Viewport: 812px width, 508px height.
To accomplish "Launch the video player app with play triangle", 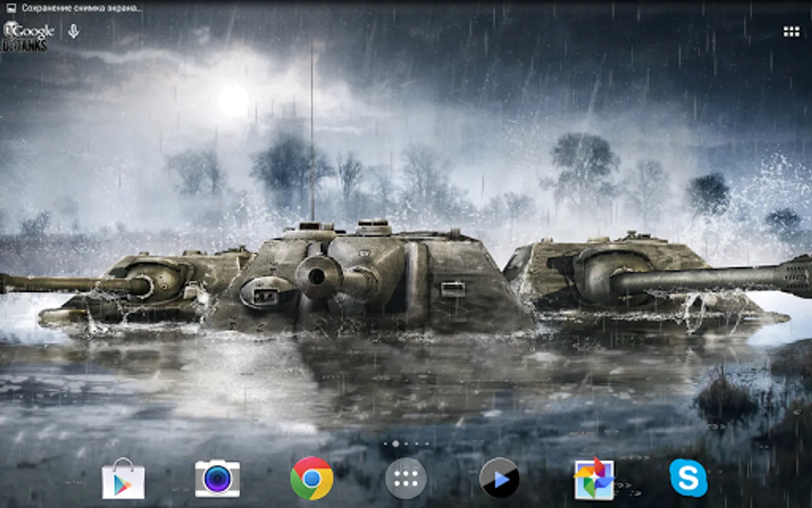I will (500, 479).
